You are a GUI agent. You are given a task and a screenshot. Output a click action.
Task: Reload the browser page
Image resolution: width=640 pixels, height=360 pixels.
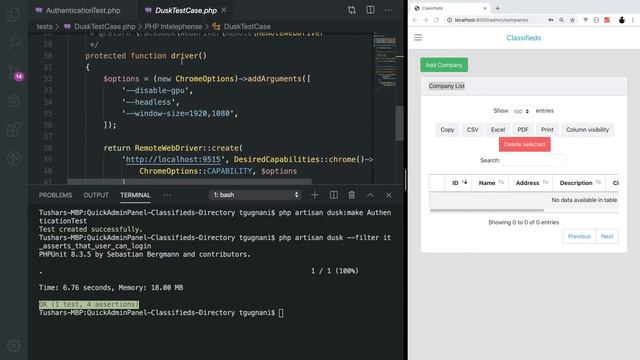click(x=436, y=20)
